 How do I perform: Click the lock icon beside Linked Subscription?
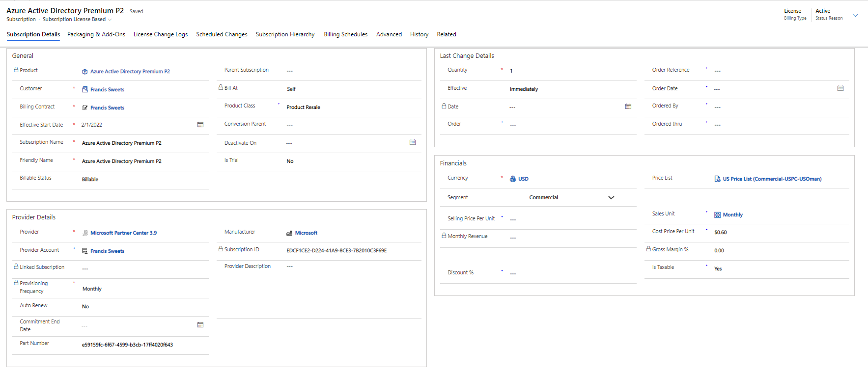[16, 266]
